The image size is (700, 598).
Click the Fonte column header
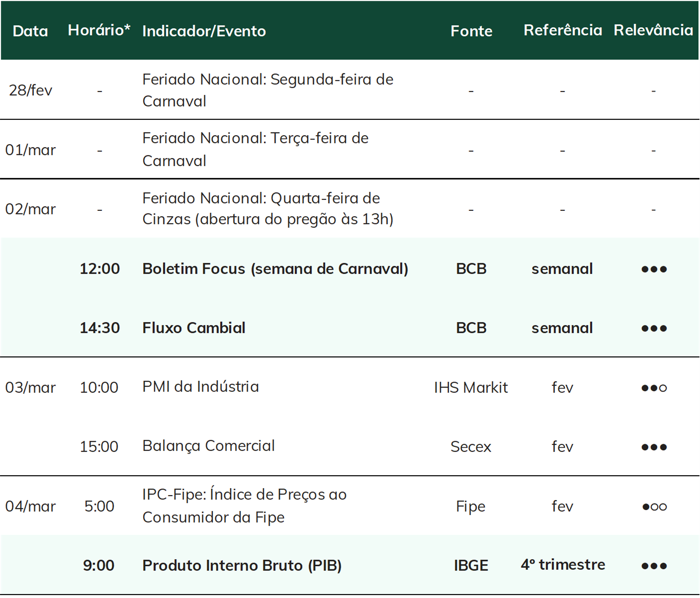pos(471,31)
